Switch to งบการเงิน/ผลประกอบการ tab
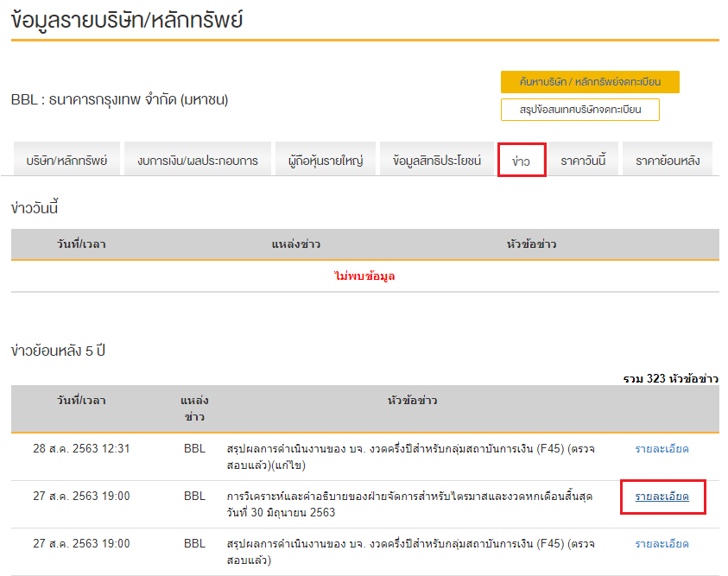The height and width of the screenshot is (576, 728). pyautogui.click(x=198, y=161)
